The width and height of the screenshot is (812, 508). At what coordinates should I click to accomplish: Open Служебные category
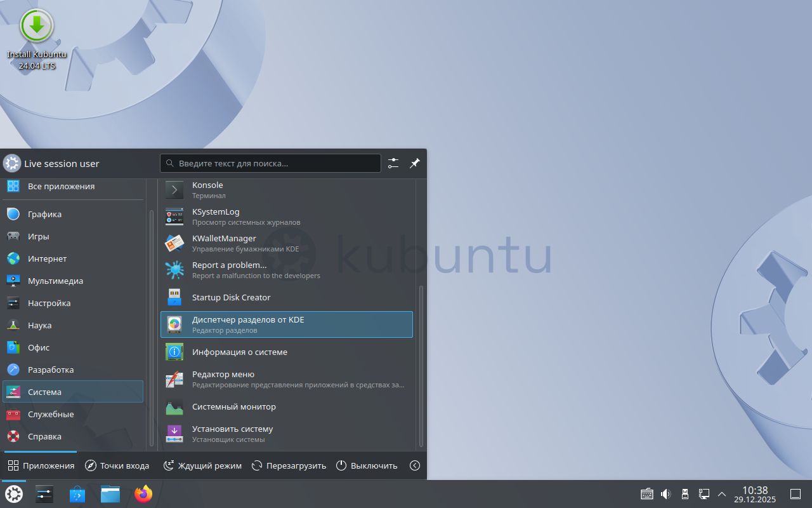pos(73,414)
